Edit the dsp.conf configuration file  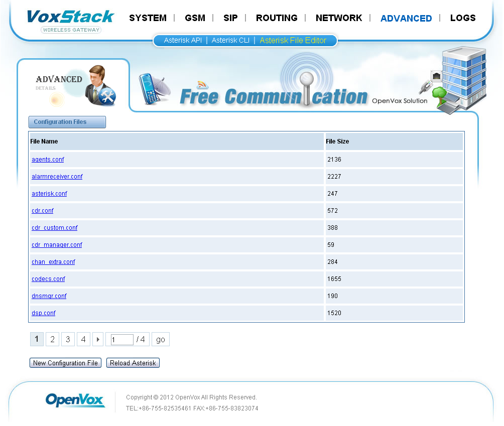click(x=44, y=313)
